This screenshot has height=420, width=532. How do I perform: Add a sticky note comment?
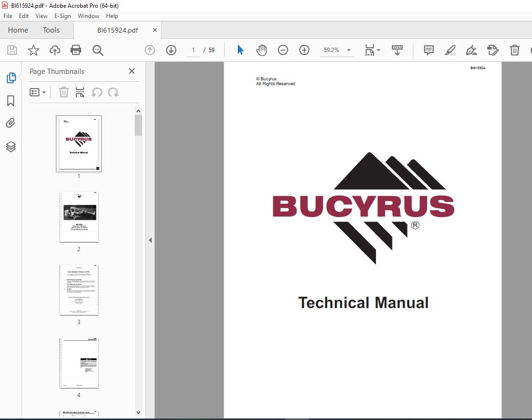coord(429,50)
